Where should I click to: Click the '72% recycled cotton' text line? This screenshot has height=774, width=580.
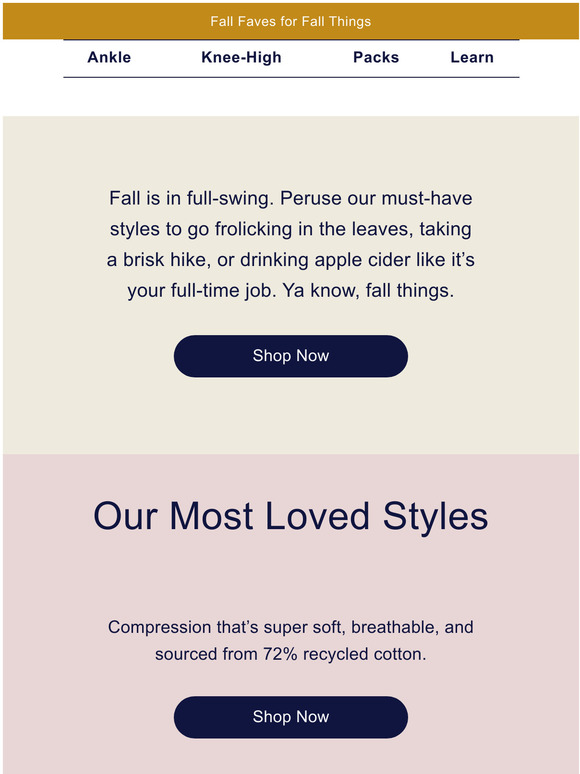click(x=291, y=654)
